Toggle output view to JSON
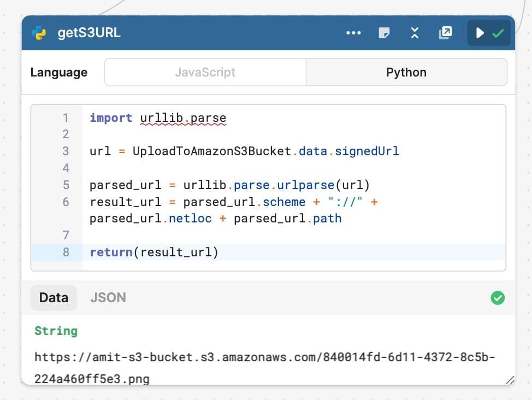The height and width of the screenshot is (400, 532). pyautogui.click(x=108, y=298)
